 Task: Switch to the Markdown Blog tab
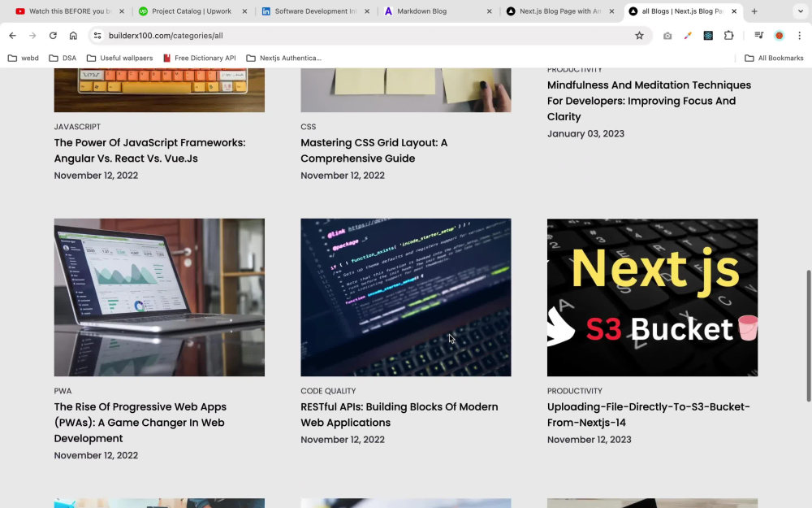click(x=438, y=11)
